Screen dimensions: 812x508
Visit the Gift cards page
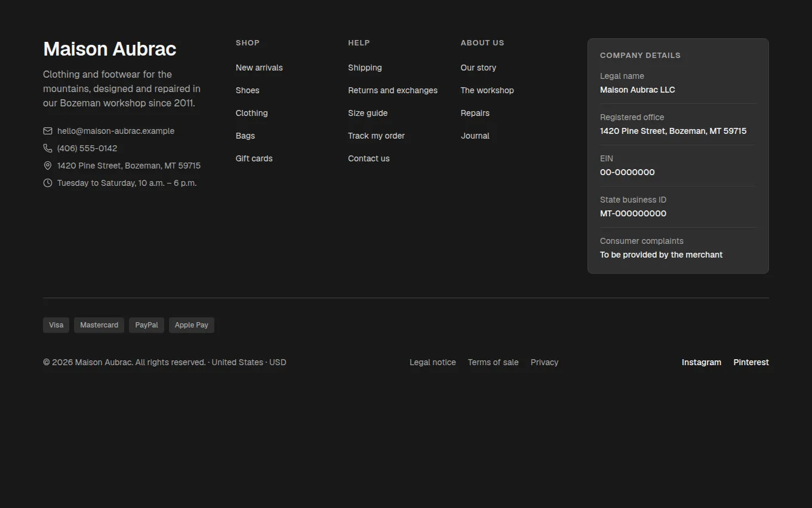click(254, 158)
